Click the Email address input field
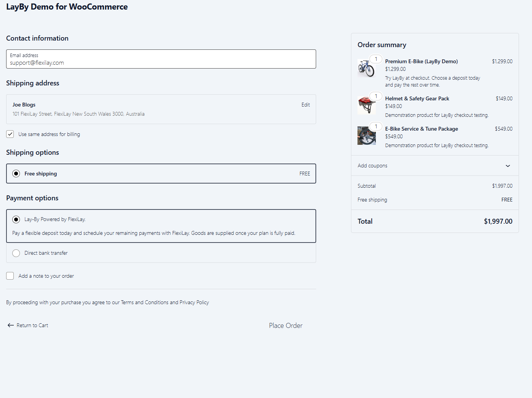Image resolution: width=532 pixels, height=398 pixels. [x=161, y=59]
